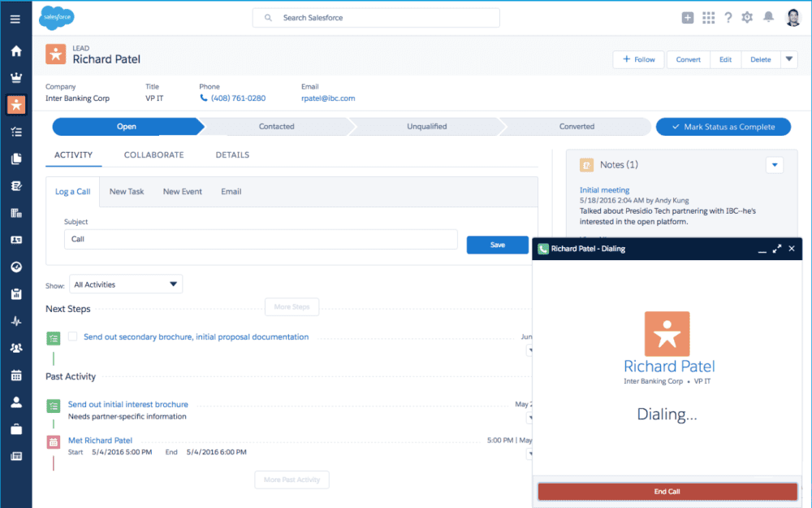Click the Help question mark icon
Screen dimensions: 812x508
(x=728, y=16)
